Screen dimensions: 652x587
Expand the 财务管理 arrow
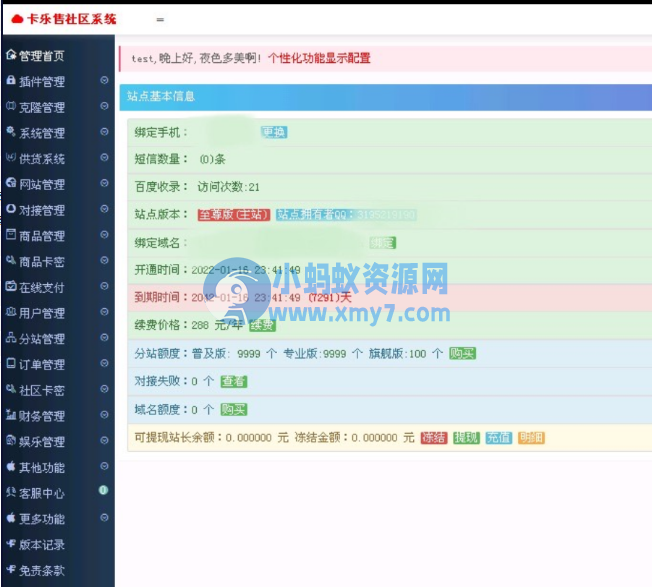click(104, 414)
